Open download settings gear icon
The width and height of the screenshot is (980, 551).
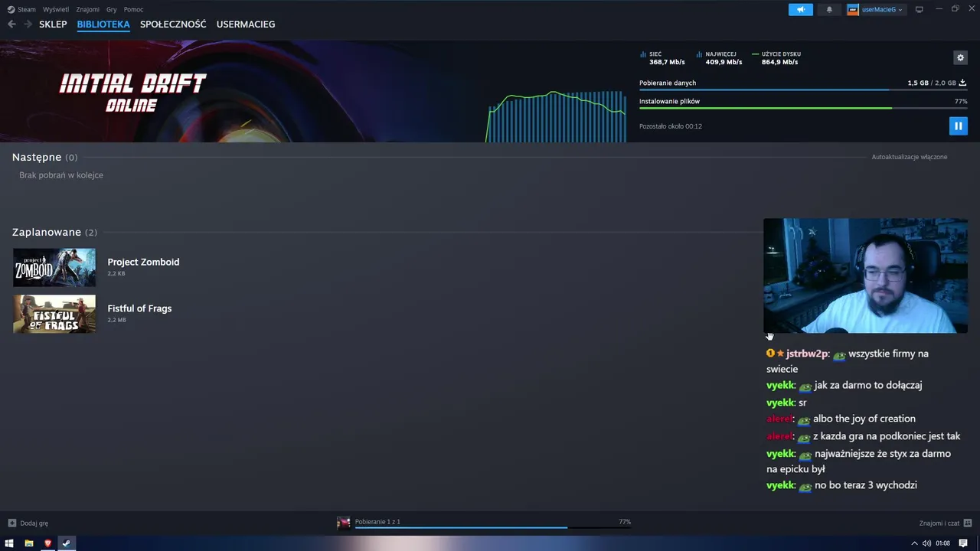(x=960, y=57)
